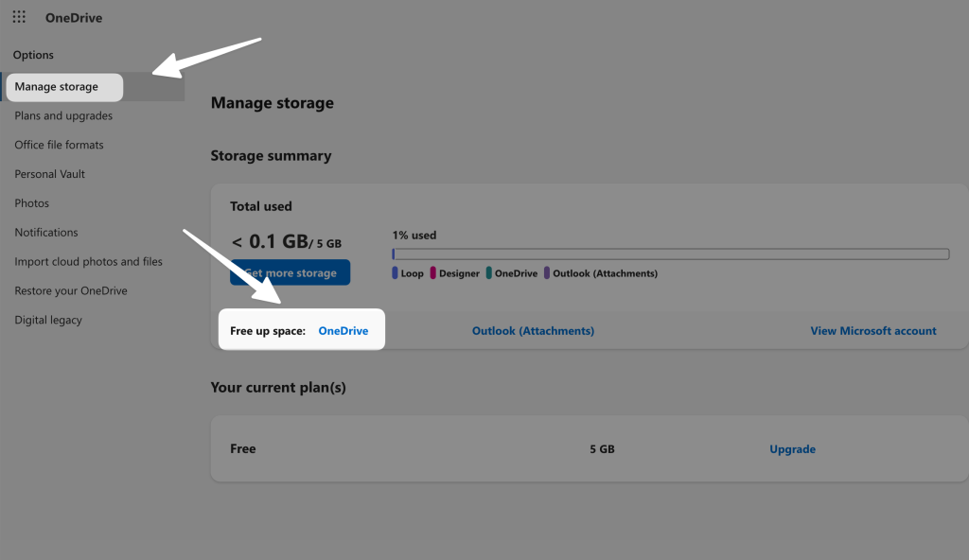Open Import cloud photos and files
969x560 pixels.
tap(88, 261)
